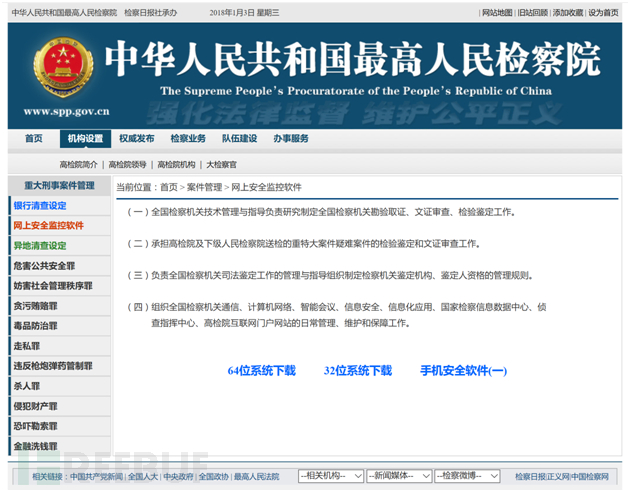Open the 高检院简介 submenu link
The image size is (630, 492).
click(x=78, y=165)
